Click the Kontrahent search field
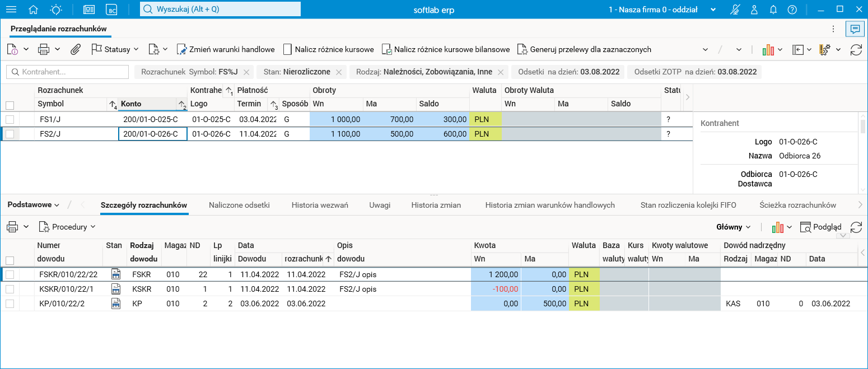This screenshot has width=868, height=369. tap(68, 72)
